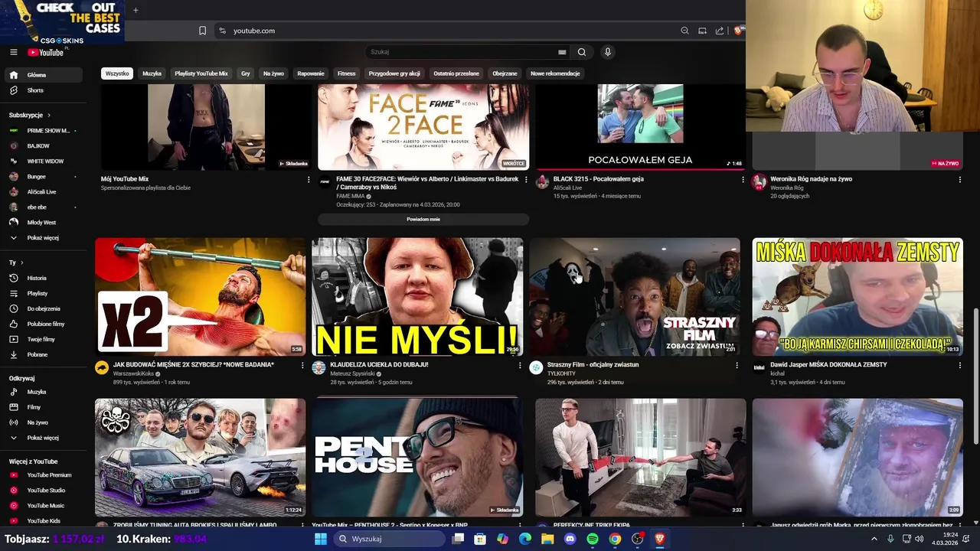
Task: Open site settings icon beside youtube.com
Action: tap(222, 31)
